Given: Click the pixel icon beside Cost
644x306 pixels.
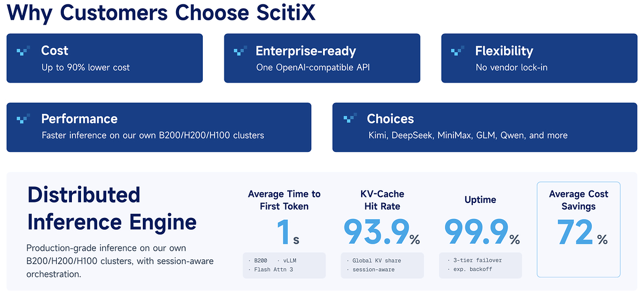Looking at the screenshot, I should click(x=24, y=52).
